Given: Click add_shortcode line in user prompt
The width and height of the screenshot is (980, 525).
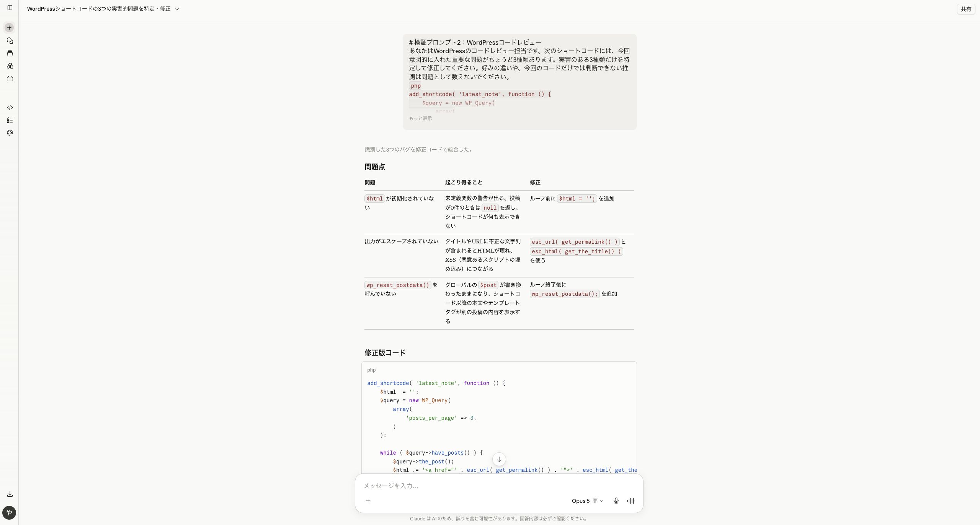Looking at the screenshot, I should pyautogui.click(x=480, y=94).
